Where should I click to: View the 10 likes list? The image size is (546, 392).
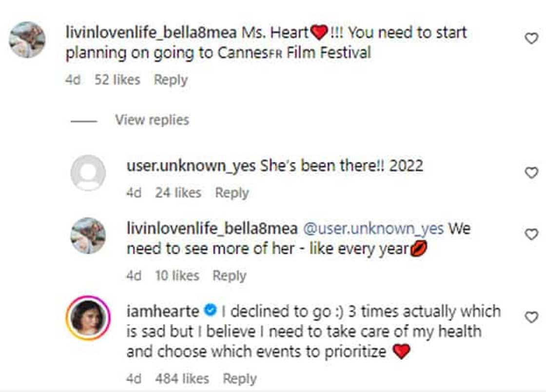click(x=177, y=276)
